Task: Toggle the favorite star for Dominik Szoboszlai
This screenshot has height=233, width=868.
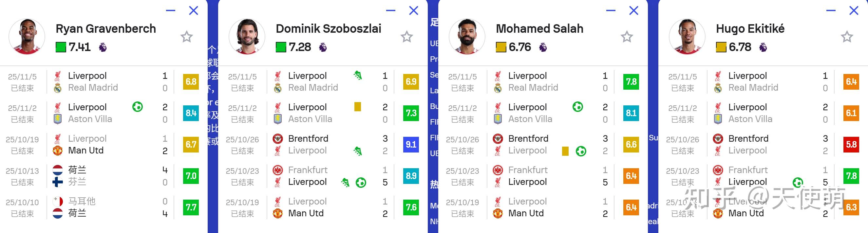Action: coord(406,37)
